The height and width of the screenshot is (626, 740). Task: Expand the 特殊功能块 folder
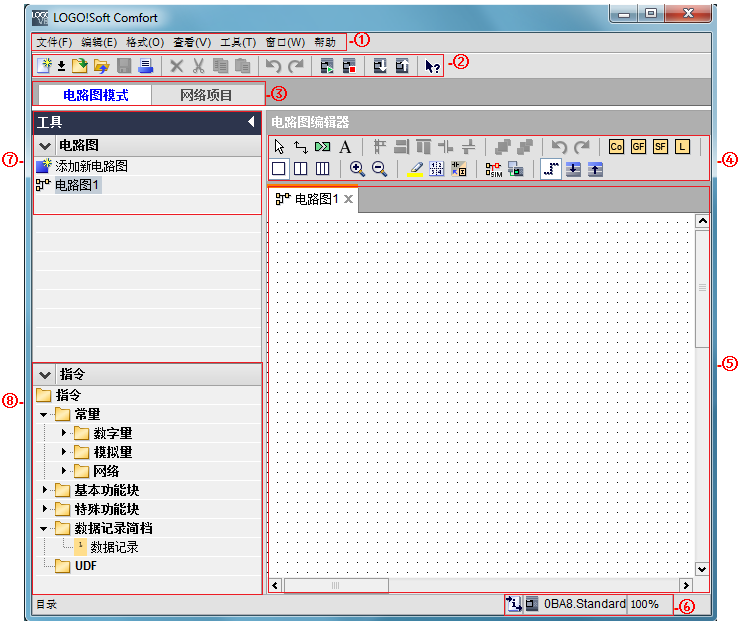44,508
